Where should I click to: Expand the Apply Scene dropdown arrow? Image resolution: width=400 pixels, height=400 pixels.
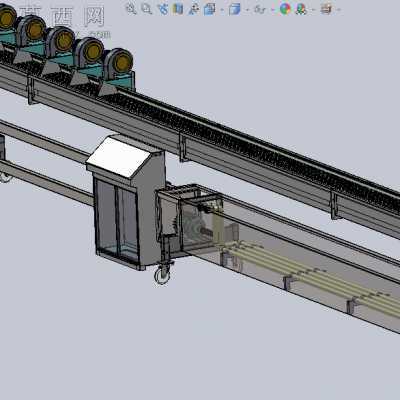coord(313,10)
